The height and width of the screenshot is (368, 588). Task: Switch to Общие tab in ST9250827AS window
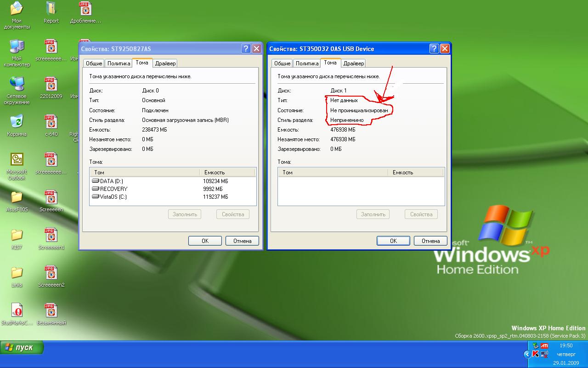click(94, 63)
